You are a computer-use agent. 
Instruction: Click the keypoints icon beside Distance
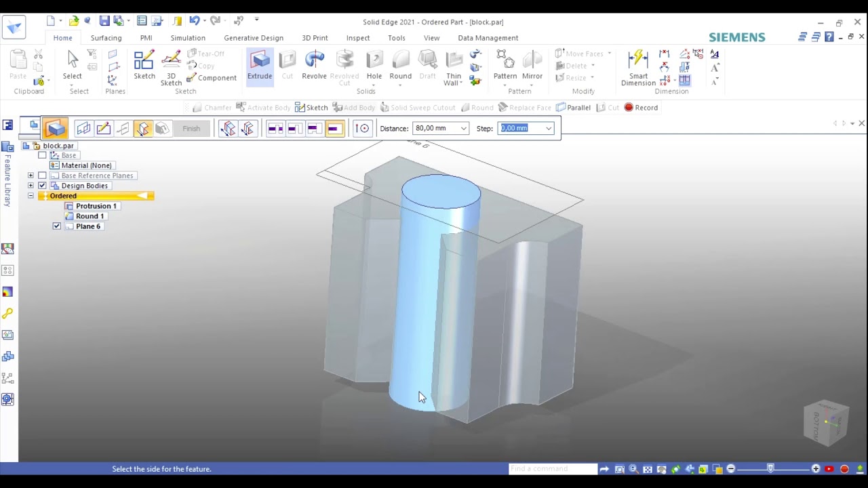coord(363,128)
